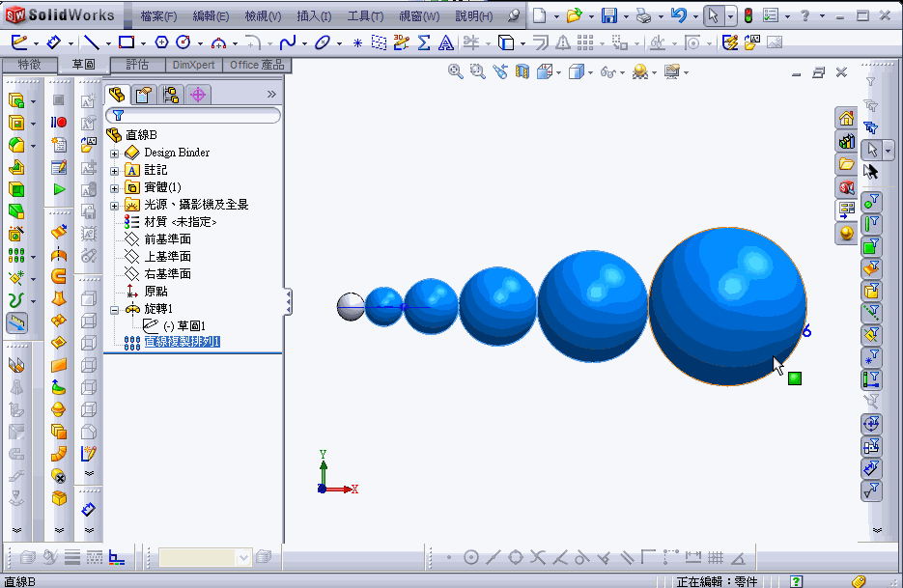The image size is (903, 588).
Task: Click the SolidWorks Resources home icon
Action: coord(846,119)
